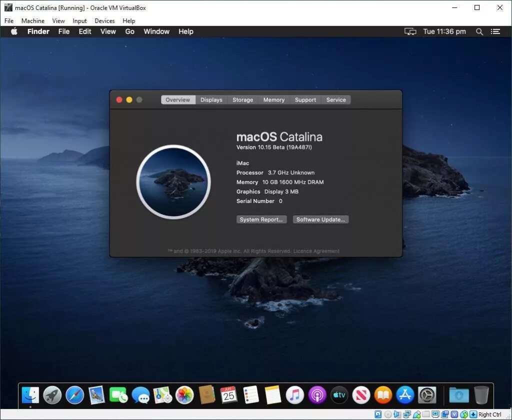Click VirtualBox shared folders status icon

[426, 414]
